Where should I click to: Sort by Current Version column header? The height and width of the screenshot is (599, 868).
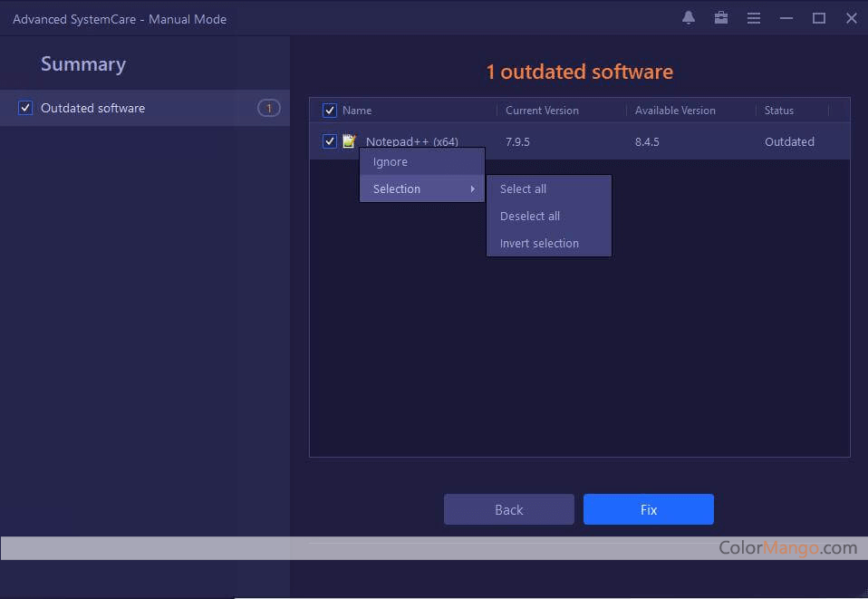(542, 111)
